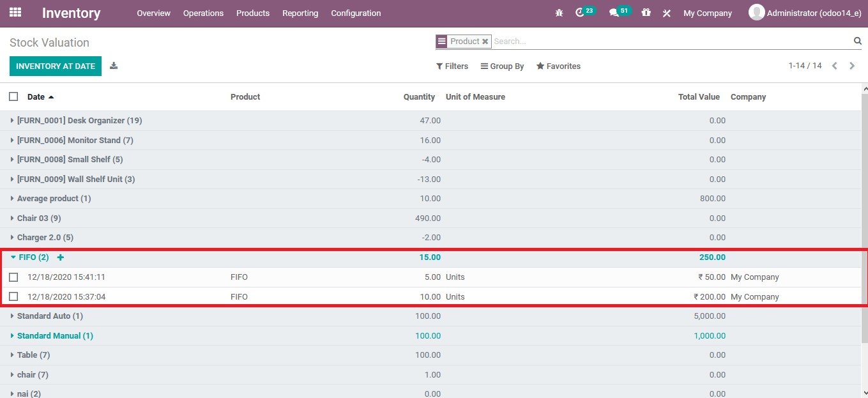
Task: Remove the Product facet with x
Action: [x=485, y=42]
